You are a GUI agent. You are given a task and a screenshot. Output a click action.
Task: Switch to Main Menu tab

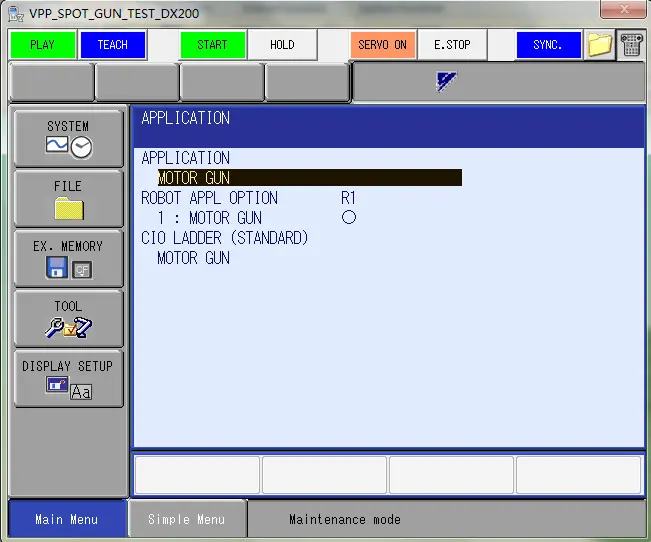tap(66, 519)
